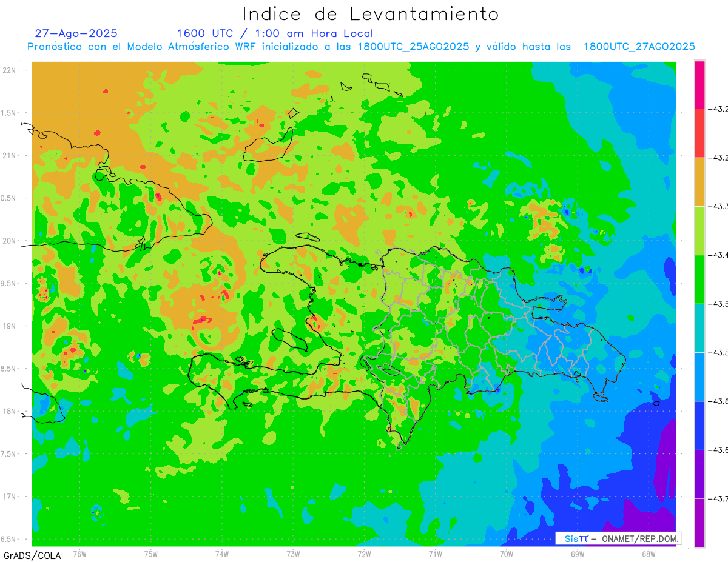Pick the magenta swatch on the color bar
The height and width of the screenshot is (562, 728).
pyautogui.click(x=699, y=85)
